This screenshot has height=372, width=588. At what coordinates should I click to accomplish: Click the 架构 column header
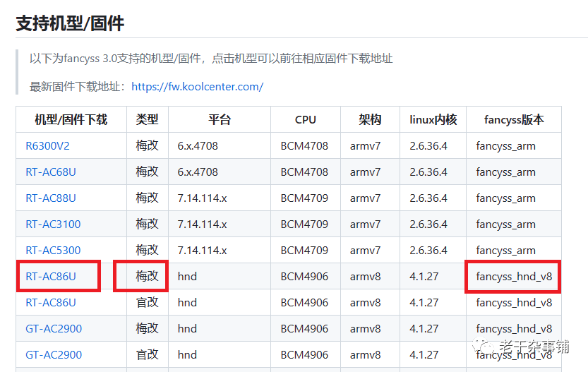(370, 119)
